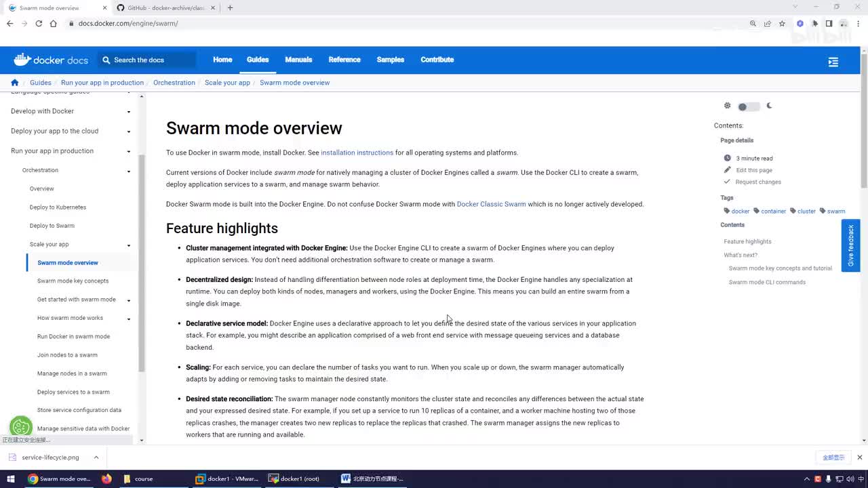Expand How swarm mode works
Image resolution: width=868 pixels, height=488 pixels.
(129, 319)
